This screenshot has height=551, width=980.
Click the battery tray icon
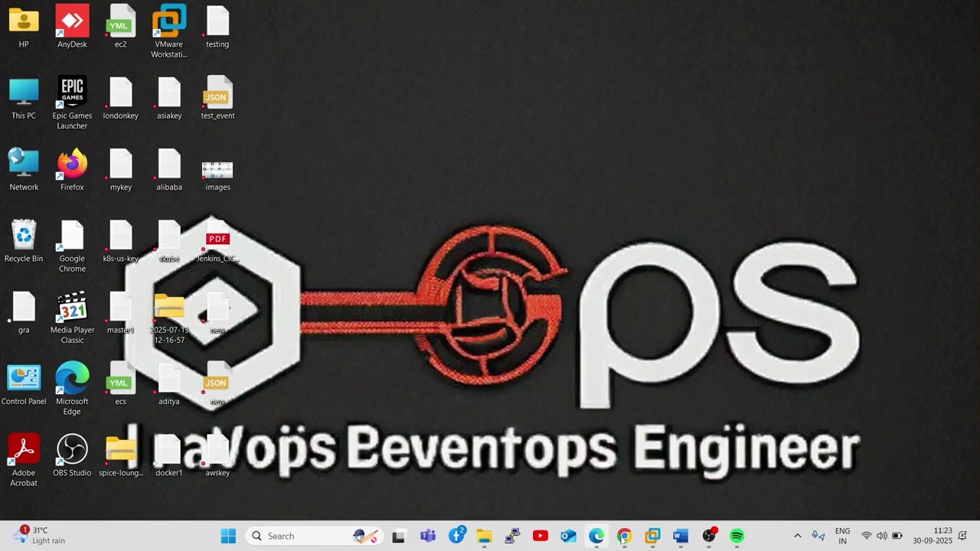(x=897, y=536)
